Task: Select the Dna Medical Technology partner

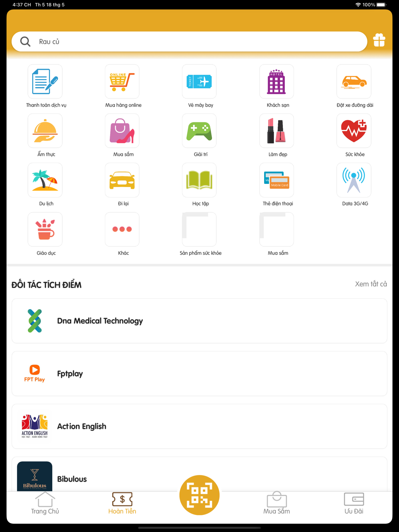Action: (199, 321)
